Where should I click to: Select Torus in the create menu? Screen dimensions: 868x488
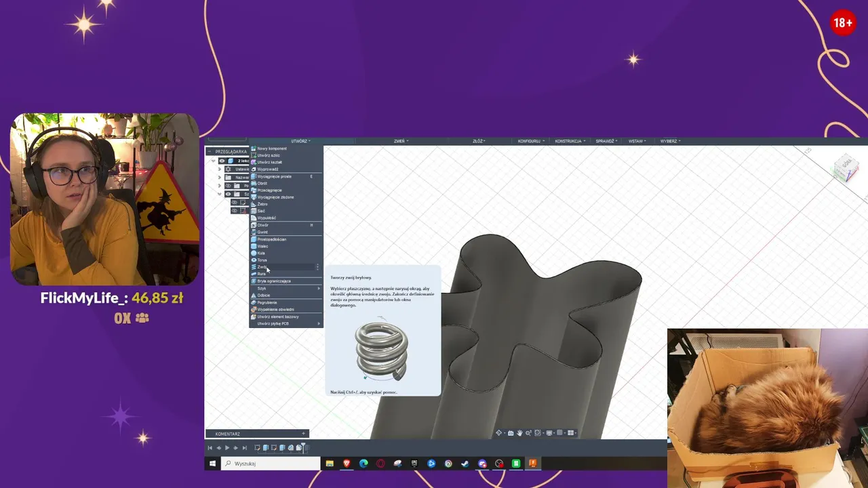(x=286, y=260)
